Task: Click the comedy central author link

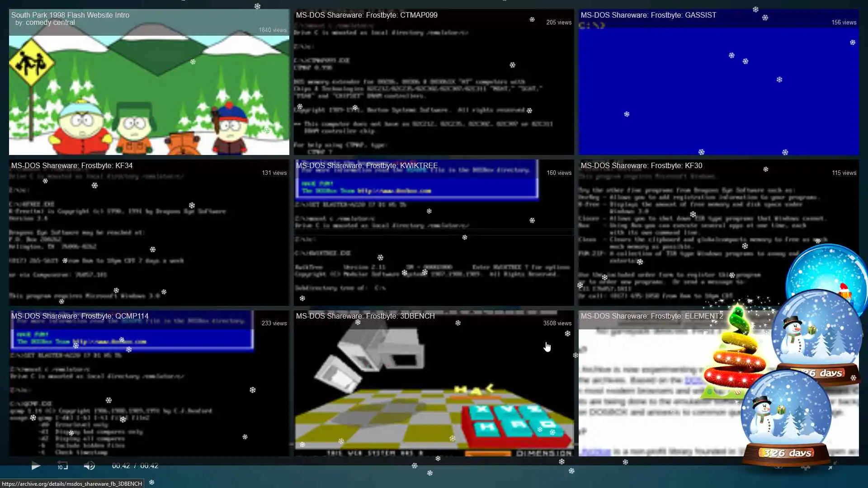Action: coord(50,23)
